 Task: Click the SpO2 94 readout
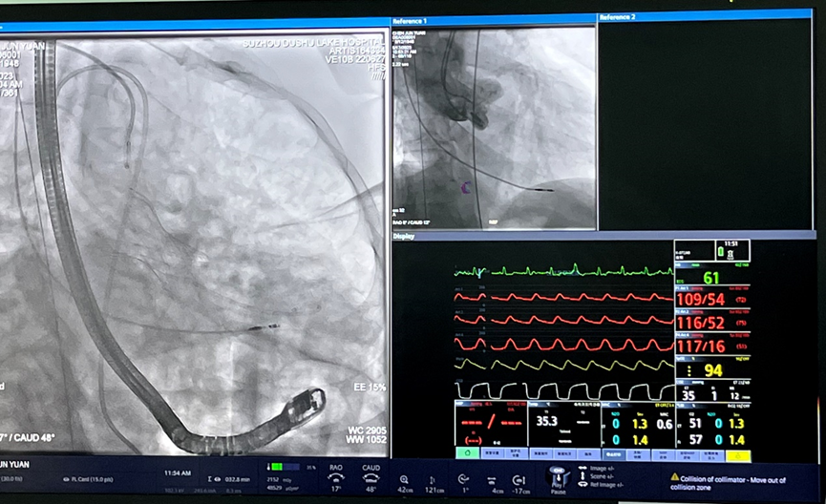[x=710, y=370]
